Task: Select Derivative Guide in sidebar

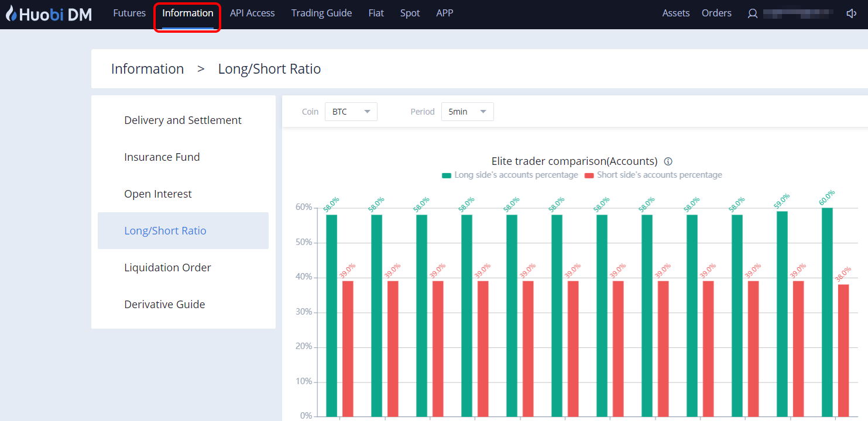Action: (183, 305)
